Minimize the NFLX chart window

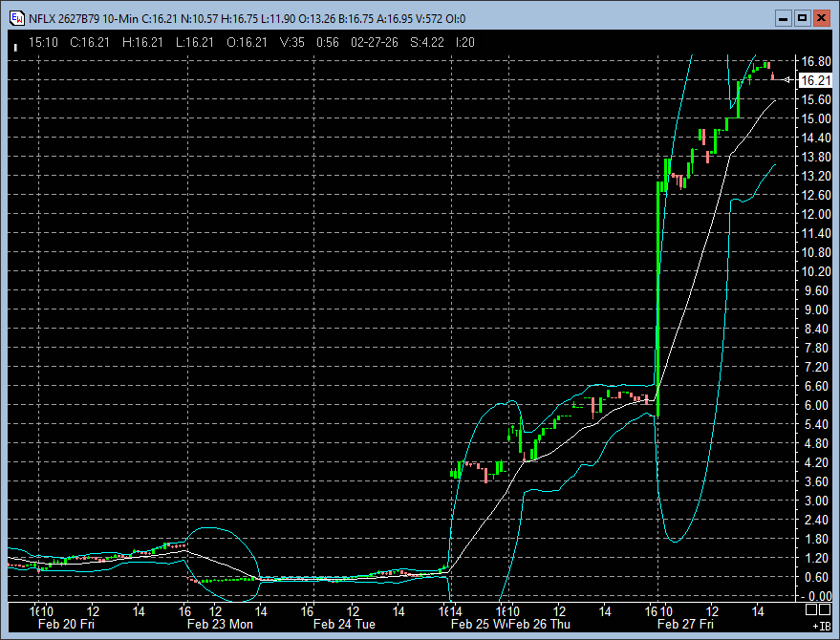click(782, 17)
